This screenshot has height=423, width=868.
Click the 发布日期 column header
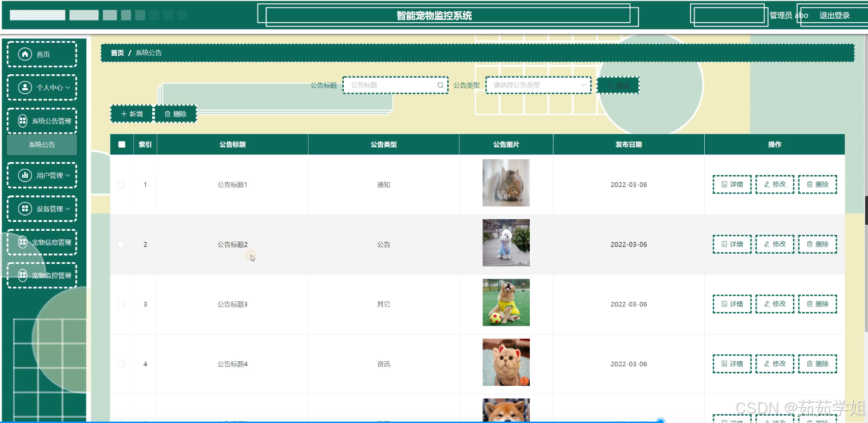tap(629, 144)
